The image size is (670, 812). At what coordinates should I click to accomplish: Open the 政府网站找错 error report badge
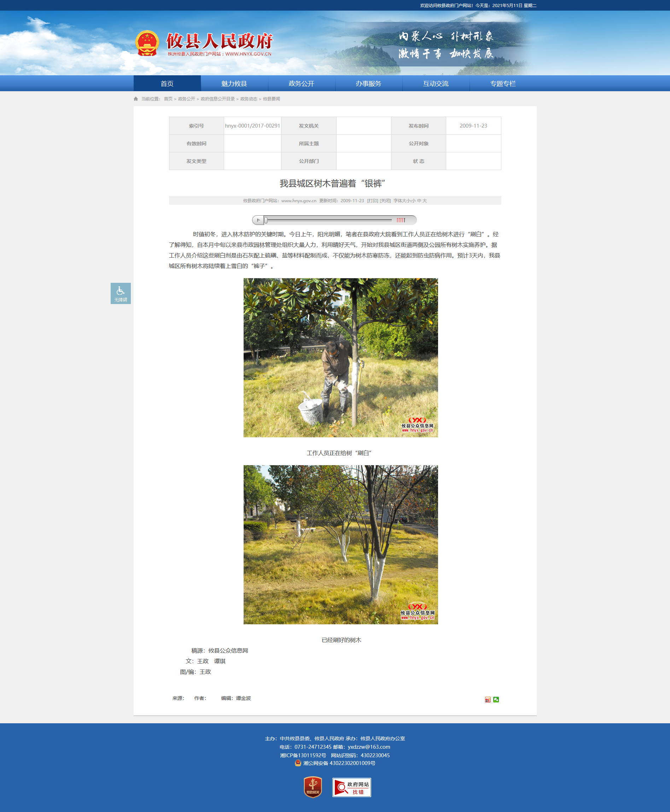pyautogui.click(x=351, y=787)
